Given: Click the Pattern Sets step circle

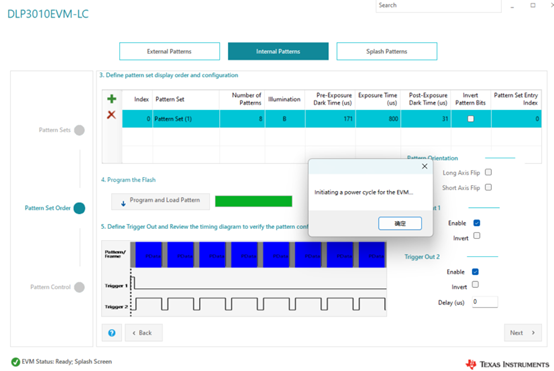Looking at the screenshot, I should [x=79, y=130].
